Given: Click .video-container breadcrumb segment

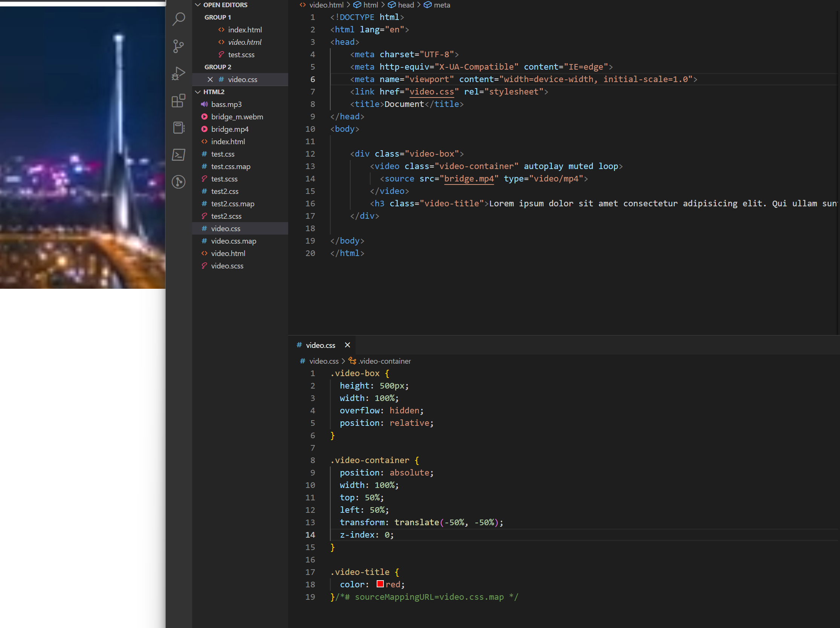Looking at the screenshot, I should coord(384,361).
